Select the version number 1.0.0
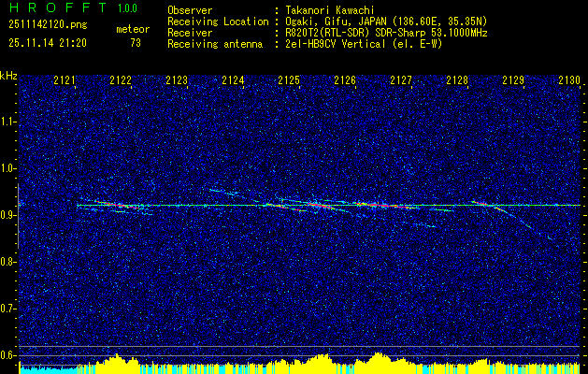Viewport: 588px width, 374px height. click(127, 7)
